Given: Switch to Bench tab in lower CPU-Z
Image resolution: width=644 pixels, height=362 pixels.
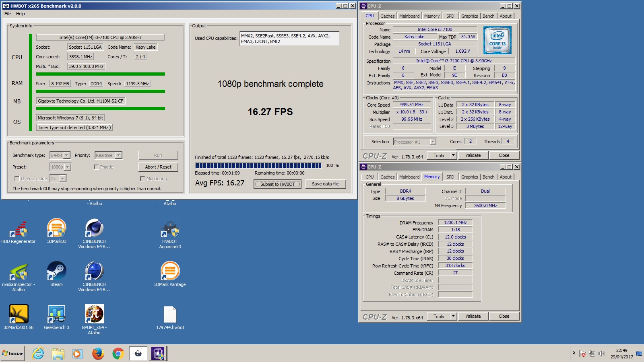Looking at the screenshot, I should click(489, 177).
